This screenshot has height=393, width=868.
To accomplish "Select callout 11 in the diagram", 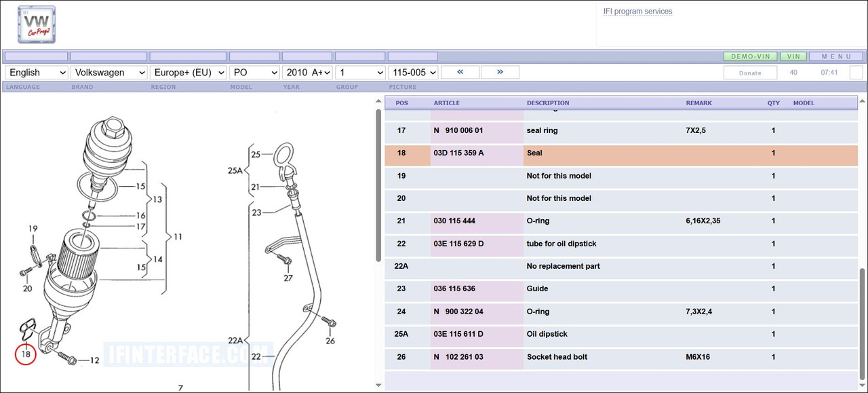I will (178, 237).
